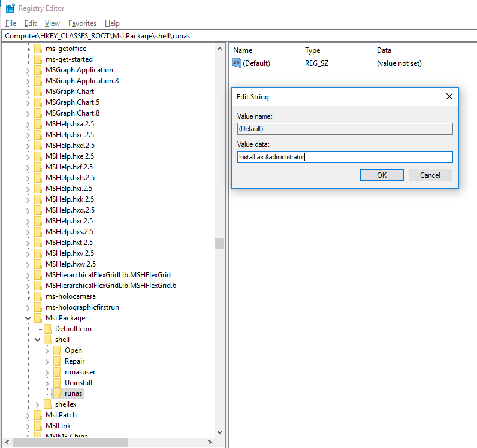Open the Favorites menu

coord(82,23)
